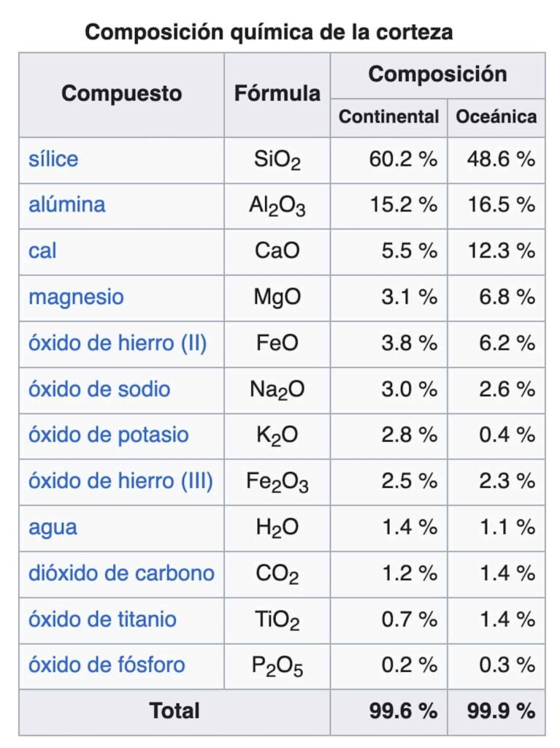Follow the cal compound link
The height and width of the screenshot is (748, 560).
tap(42, 251)
